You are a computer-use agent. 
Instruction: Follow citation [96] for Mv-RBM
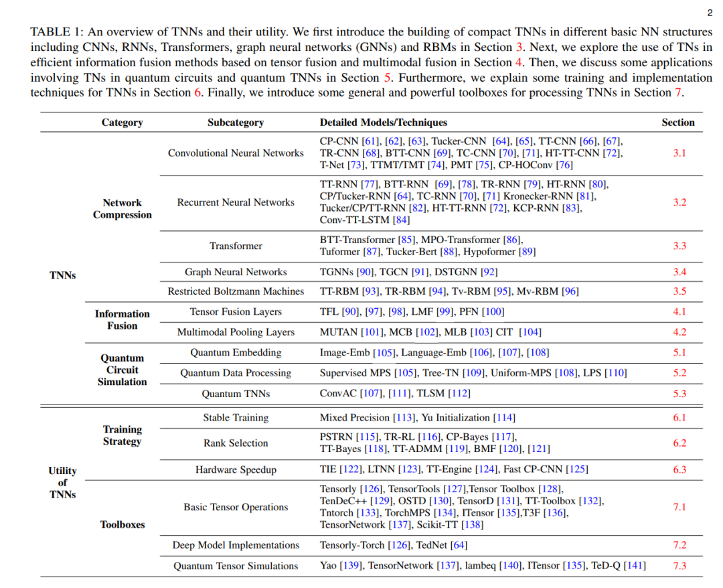570,291
